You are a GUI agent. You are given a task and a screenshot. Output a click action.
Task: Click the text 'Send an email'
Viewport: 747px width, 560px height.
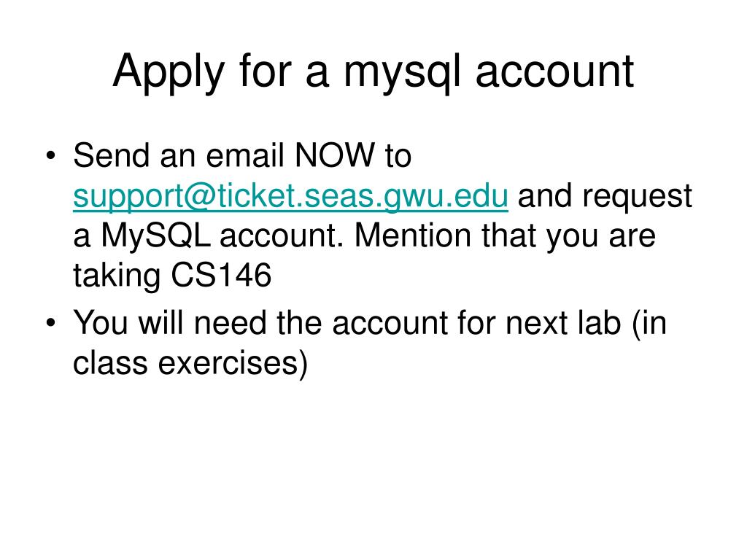(x=179, y=155)
